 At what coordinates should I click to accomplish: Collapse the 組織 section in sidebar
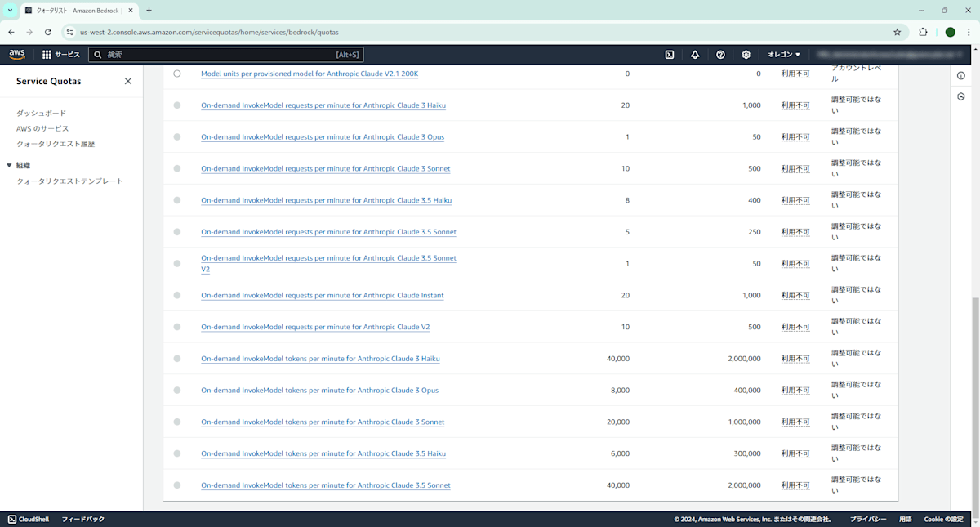click(9, 165)
